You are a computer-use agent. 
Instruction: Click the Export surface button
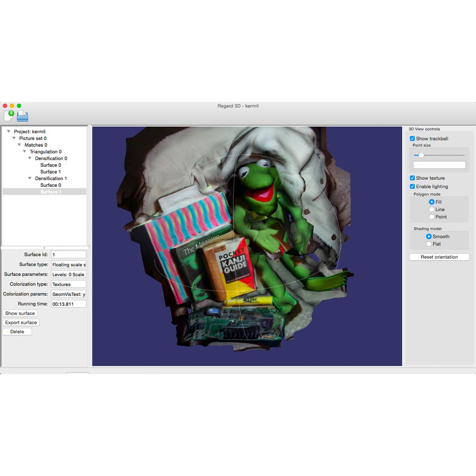point(21,322)
